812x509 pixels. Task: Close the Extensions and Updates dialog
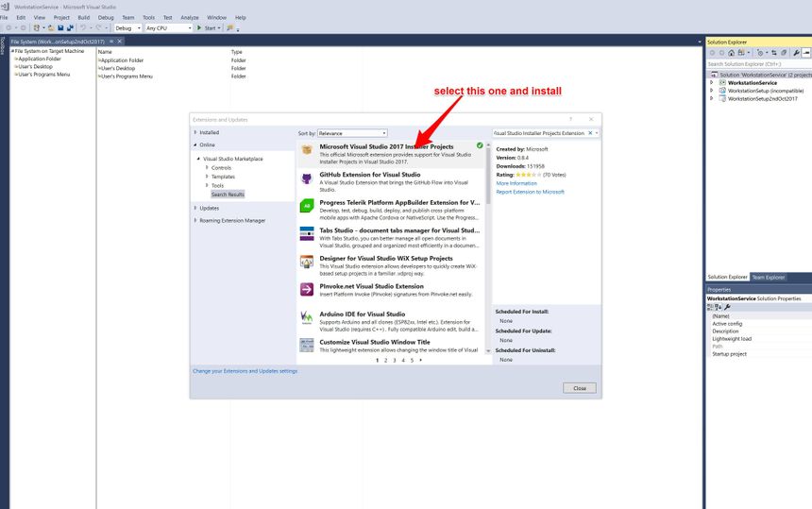[x=579, y=388]
